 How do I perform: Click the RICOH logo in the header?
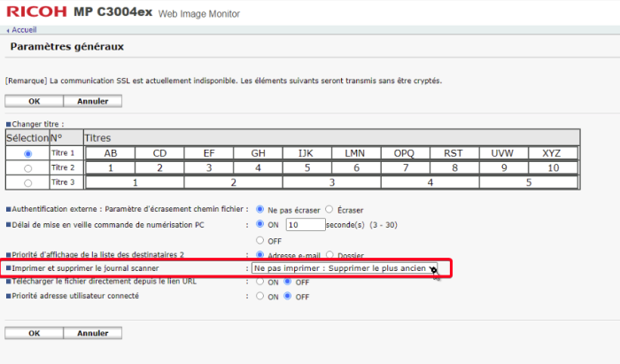tap(35, 12)
